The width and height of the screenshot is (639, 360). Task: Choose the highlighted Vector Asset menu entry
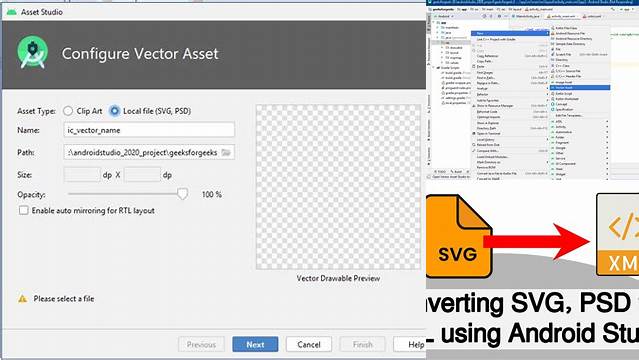point(580,88)
